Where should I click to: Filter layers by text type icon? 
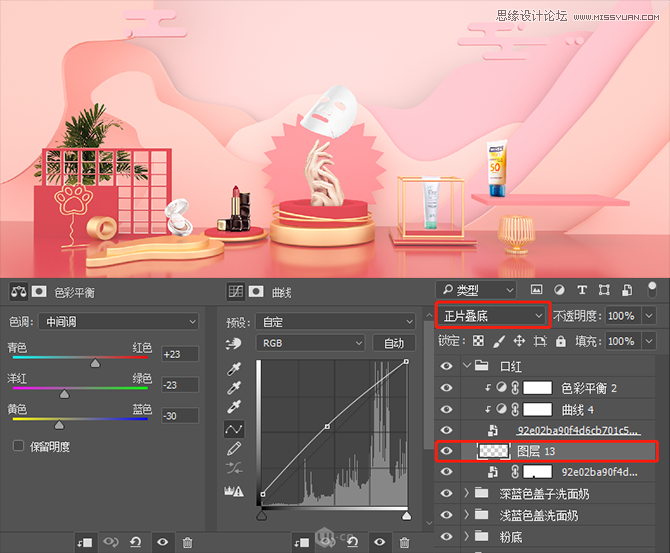tap(583, 291)
